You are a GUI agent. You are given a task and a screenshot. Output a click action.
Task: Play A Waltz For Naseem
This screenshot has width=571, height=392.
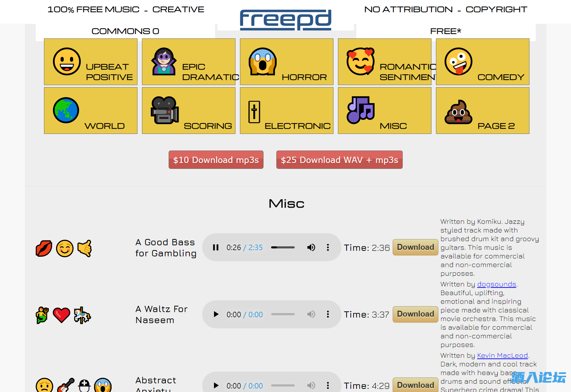(x=216, y=314)
